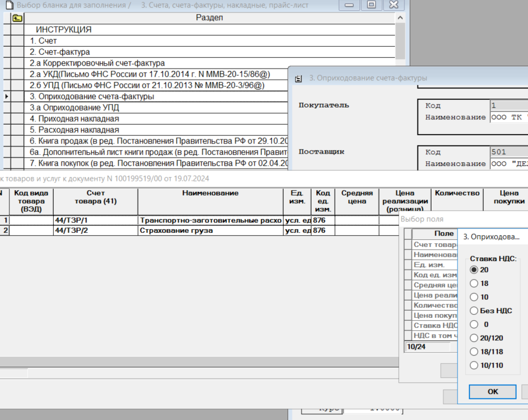Select the 6. Книга продаж row
This screenshot has height=420, width=528.
click(x=156, y=141)
